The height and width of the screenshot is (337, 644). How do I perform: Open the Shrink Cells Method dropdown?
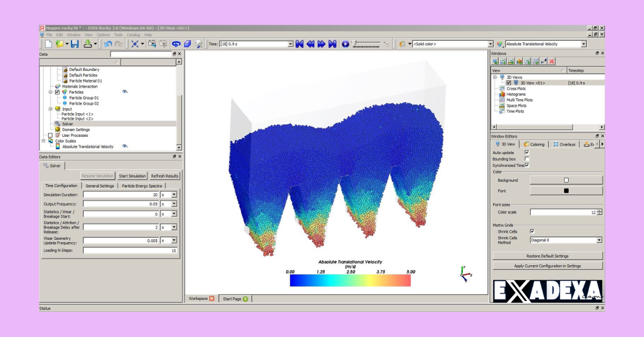point(599,240)
